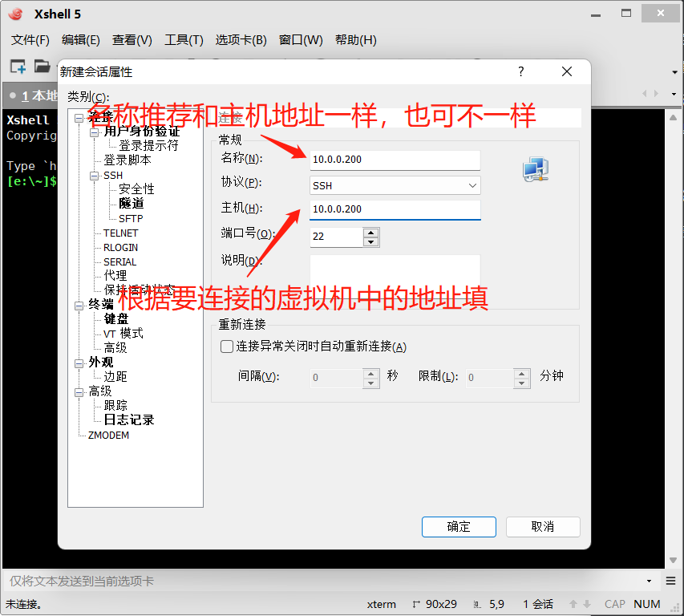This screenshot has width=684, height=616.
Task: Click the 名称 name input field
Action: [395, 160]
